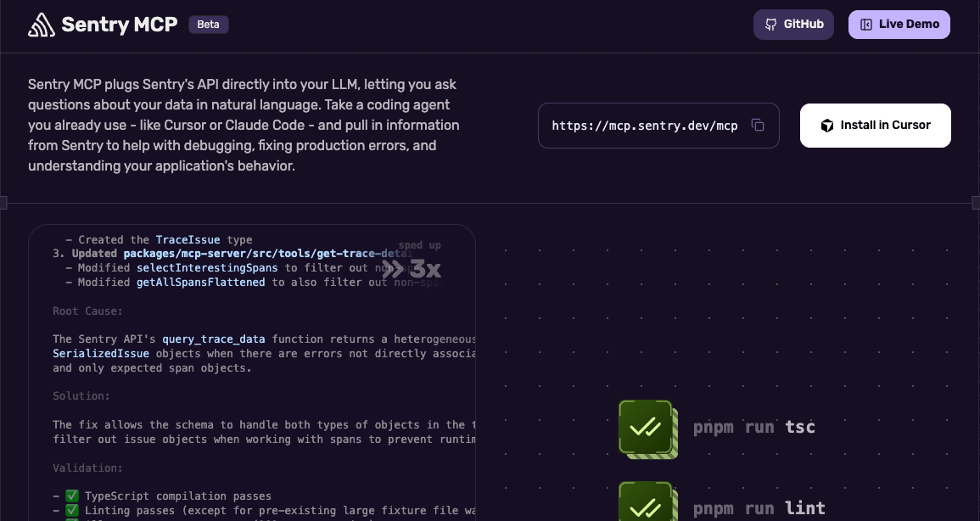The height and width of the screenshot is (521, 980).
Task: Click the Cursor cube icon on the install button
Action: tap(826, 125)
